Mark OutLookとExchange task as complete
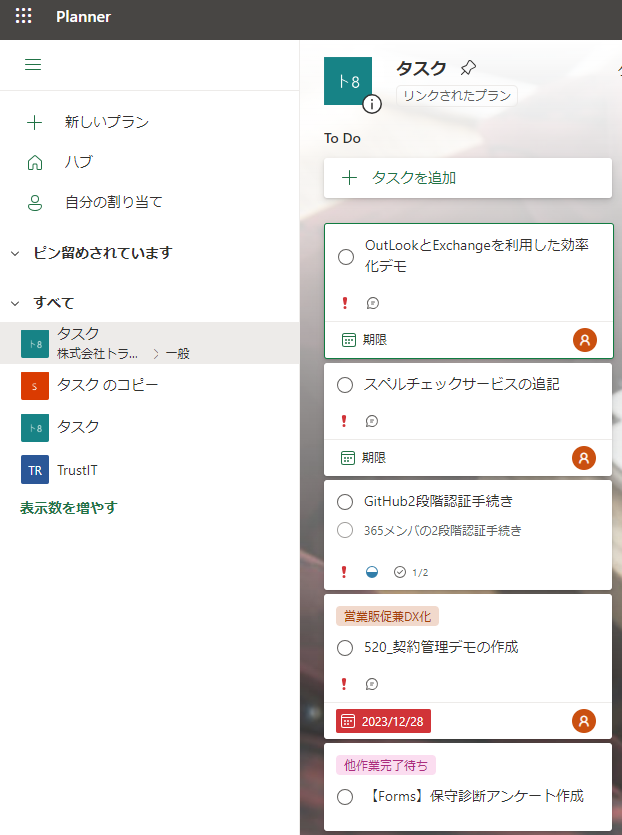Viewport: 622px width, 835px height. [x=346, y=257]
